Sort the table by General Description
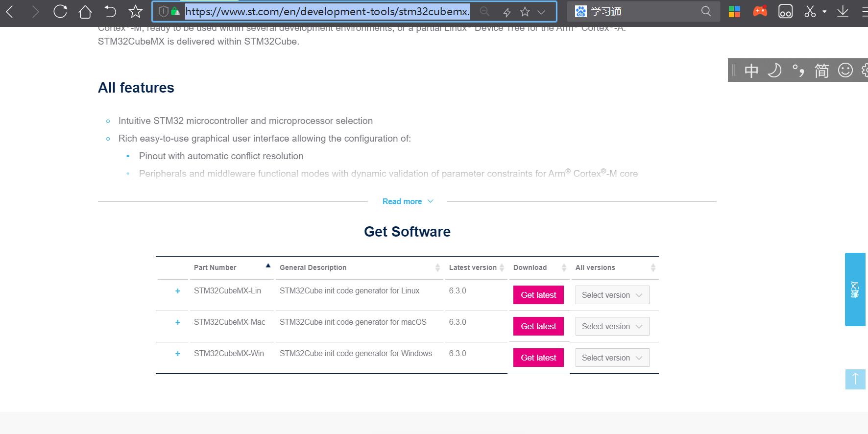868x434 pixels. click(x=359, y=267)
